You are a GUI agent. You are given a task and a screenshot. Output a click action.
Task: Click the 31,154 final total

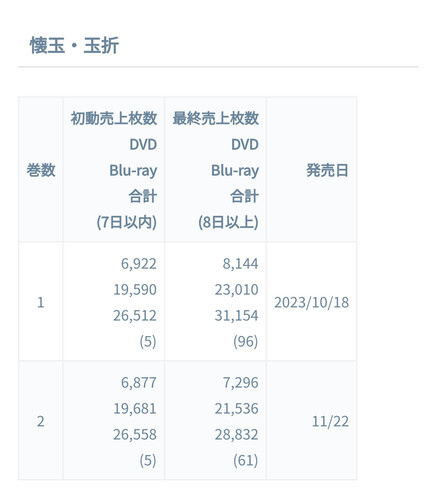click(x=237, y=315)
